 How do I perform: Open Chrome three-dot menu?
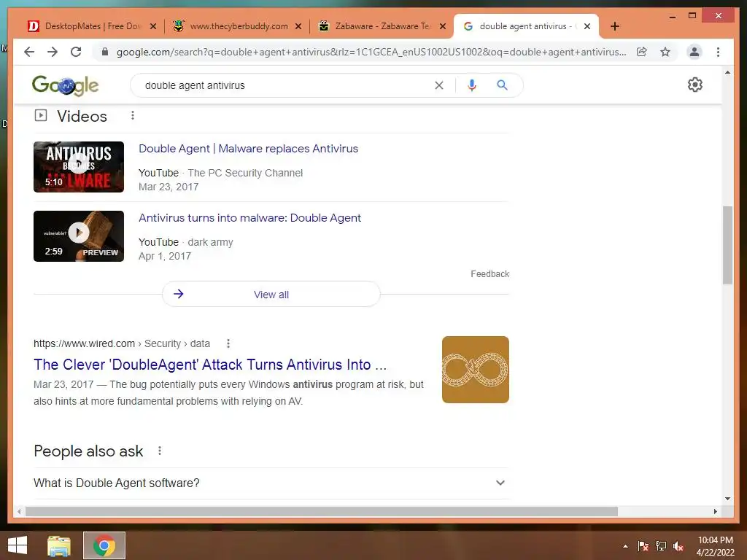[x=718, y=52]
